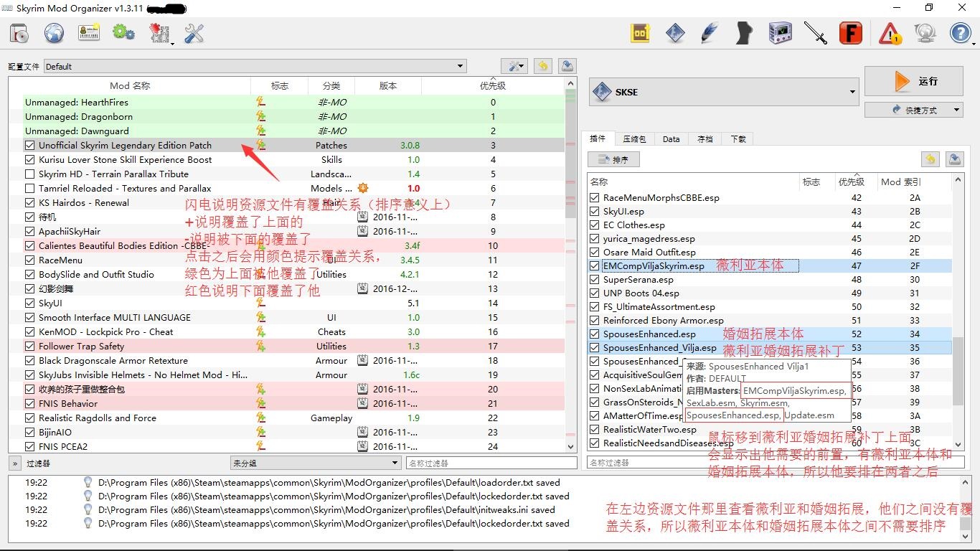Image resolution: width=980 pixels, height=551 pixels.
Task: Enable Tamriel Reloaded mod checkbox
Action: point(29,188)
